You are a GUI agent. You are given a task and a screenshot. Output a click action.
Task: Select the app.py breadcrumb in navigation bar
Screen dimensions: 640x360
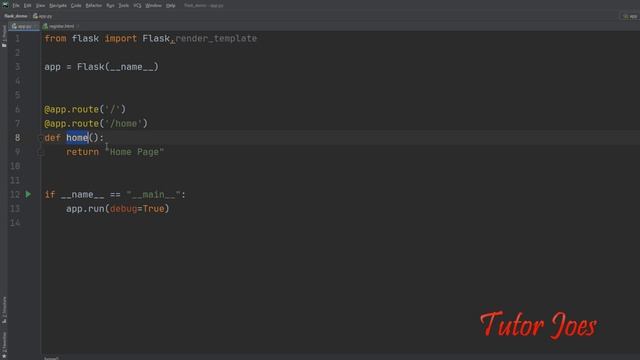[42, 16]
